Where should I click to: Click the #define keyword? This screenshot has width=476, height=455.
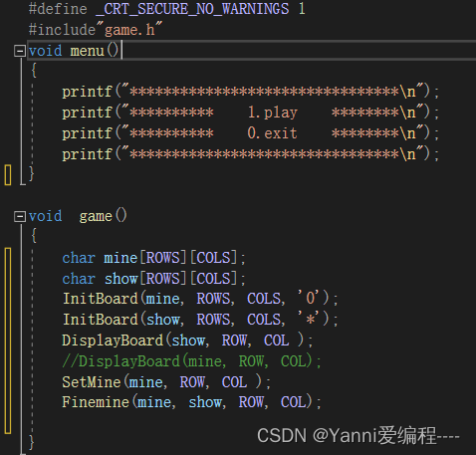[x=58, y=9]
